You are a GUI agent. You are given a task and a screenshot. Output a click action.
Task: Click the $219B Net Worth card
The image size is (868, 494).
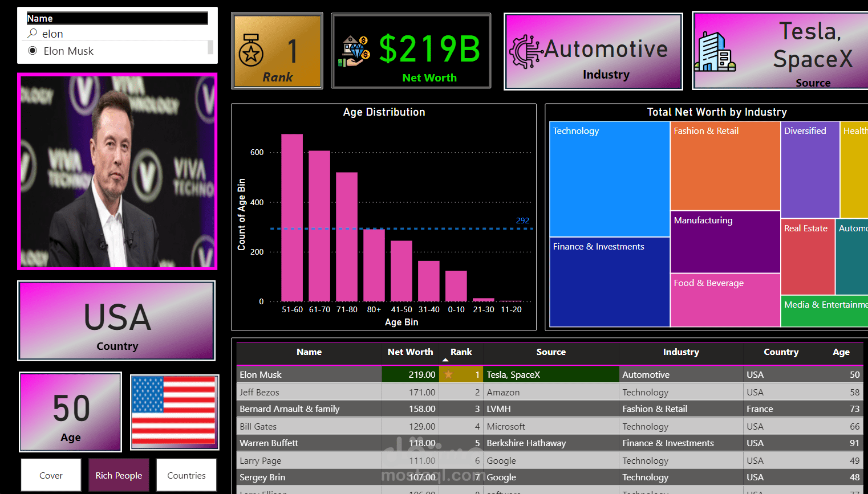411,51
